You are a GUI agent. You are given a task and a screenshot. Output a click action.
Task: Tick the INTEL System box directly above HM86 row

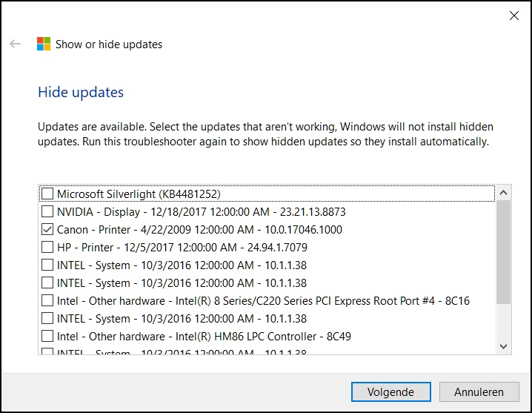point(47,319)
